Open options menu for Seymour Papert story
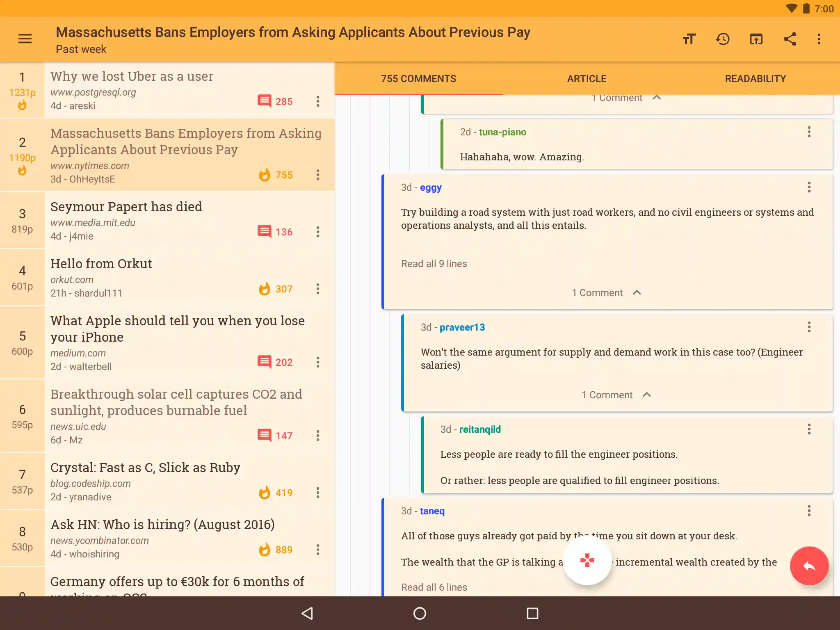 [318, 232]
